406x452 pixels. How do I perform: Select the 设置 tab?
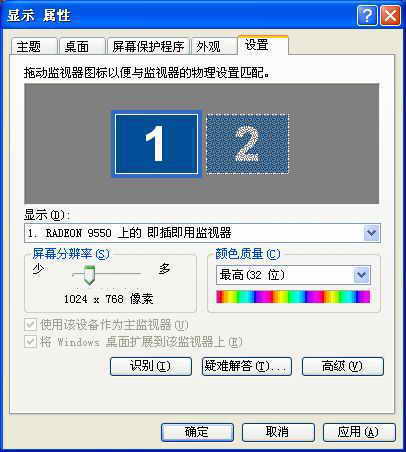click(263, 45)
